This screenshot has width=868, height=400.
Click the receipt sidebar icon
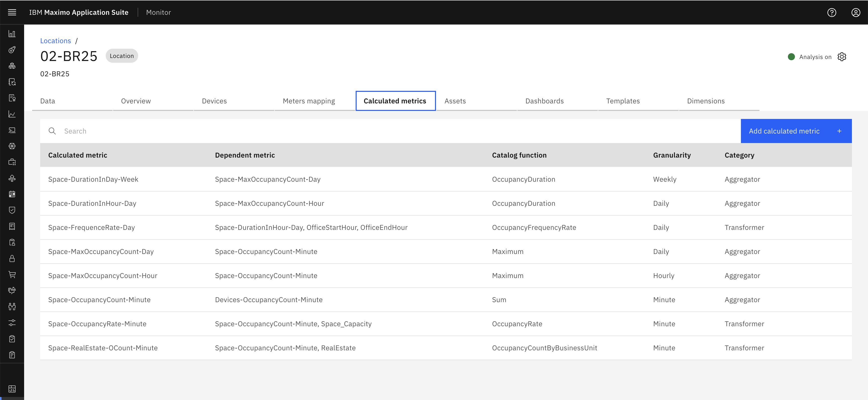(x=12, y=226)
